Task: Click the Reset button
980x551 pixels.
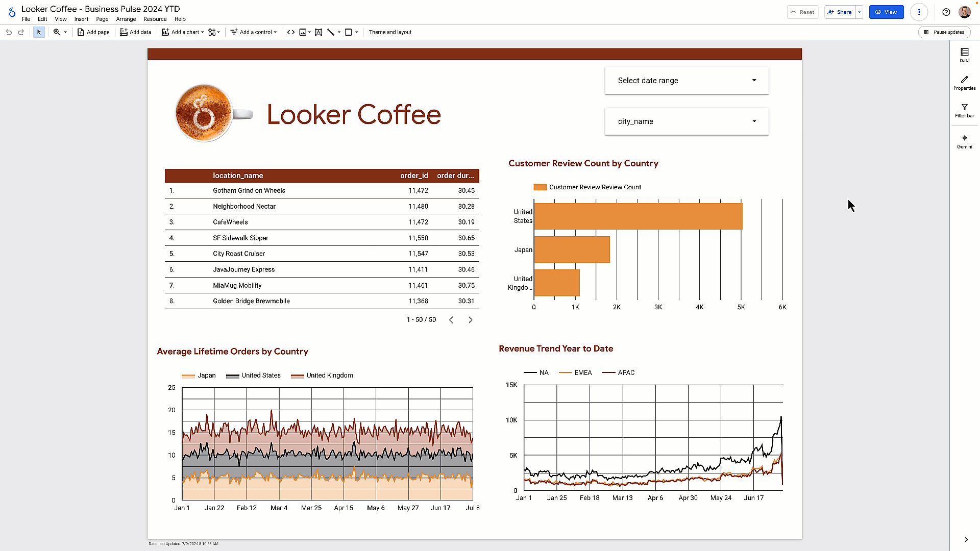Action: pyautogui.click(x=802, y=12)
